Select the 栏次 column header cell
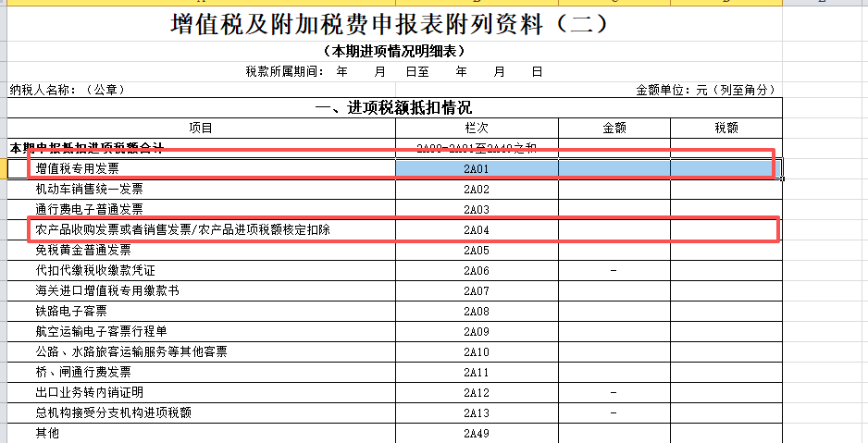 (x=477, y=129)
